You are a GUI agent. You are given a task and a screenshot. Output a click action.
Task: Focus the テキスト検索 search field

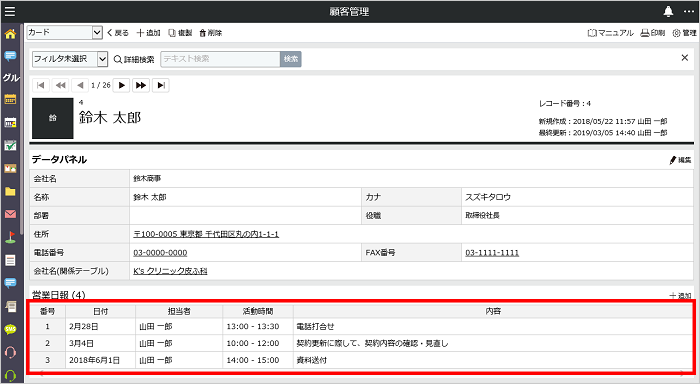(x=220, y=59)
